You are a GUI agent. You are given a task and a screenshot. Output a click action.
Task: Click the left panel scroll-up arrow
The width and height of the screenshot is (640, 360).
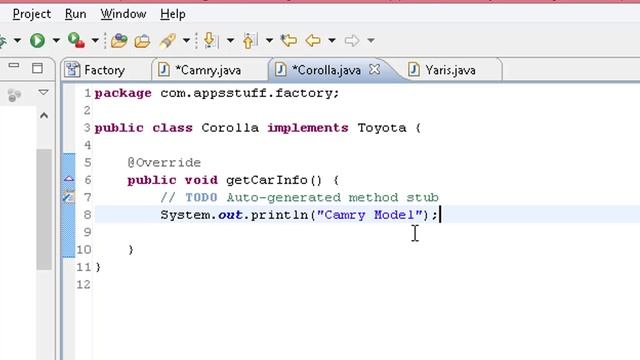tap(44, 116)
